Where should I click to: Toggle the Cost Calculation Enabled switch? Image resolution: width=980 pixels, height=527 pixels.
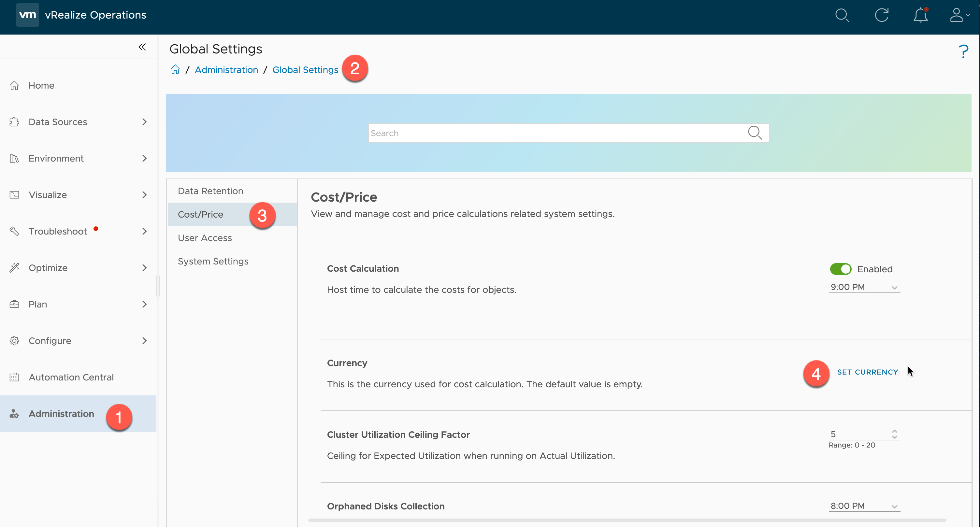pyautogui.click(x=840, y=269)
